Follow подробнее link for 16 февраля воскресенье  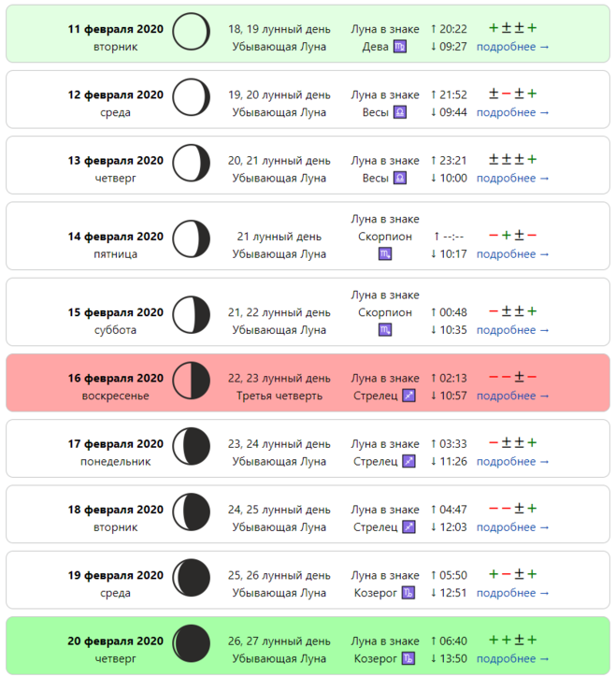512,396
